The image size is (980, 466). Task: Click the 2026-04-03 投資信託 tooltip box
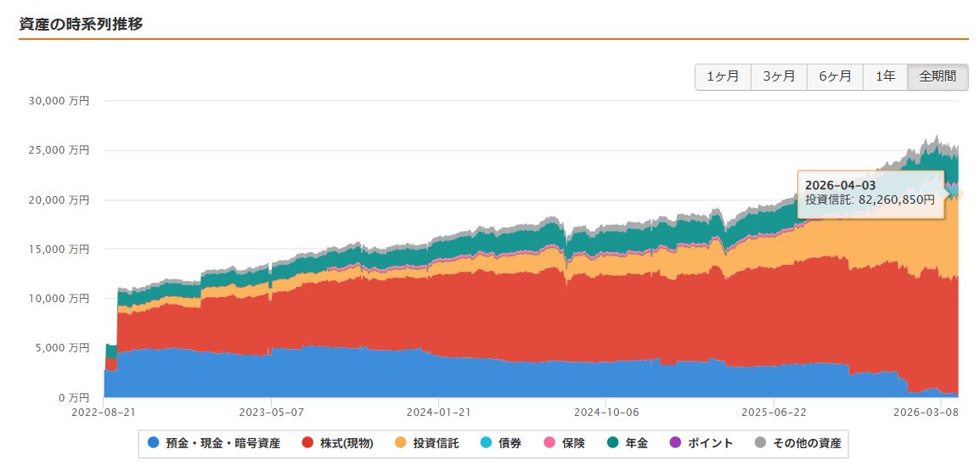(x=870, y=193)
